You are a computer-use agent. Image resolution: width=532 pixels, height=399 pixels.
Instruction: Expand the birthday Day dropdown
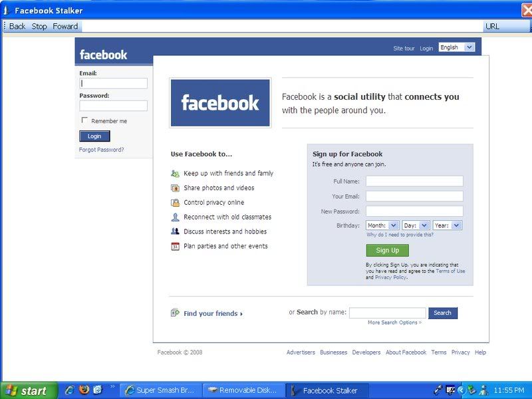coord(416,225)
